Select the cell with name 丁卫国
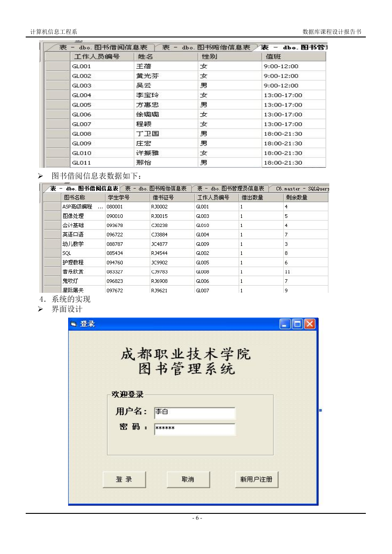 [x=166, y=134]
